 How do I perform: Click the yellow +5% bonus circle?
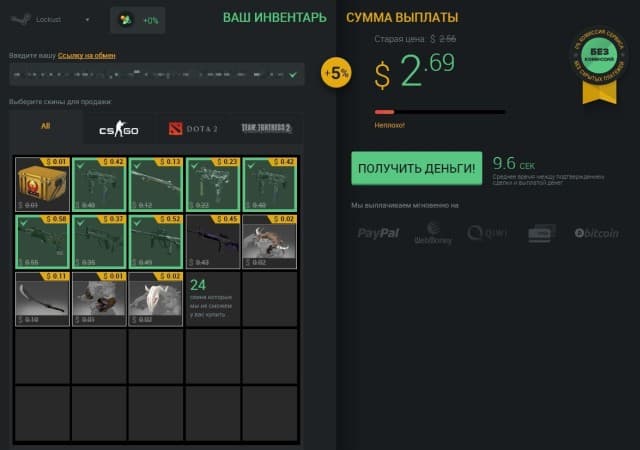point(336,73)
